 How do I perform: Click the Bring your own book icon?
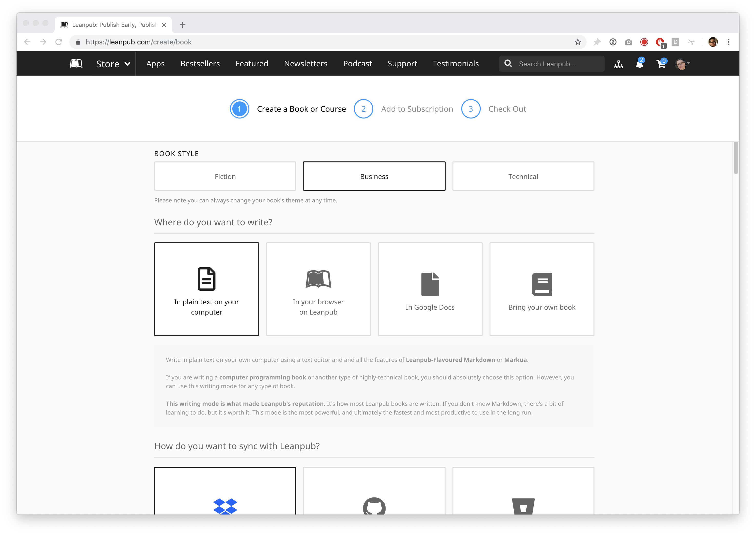point(542,284)
